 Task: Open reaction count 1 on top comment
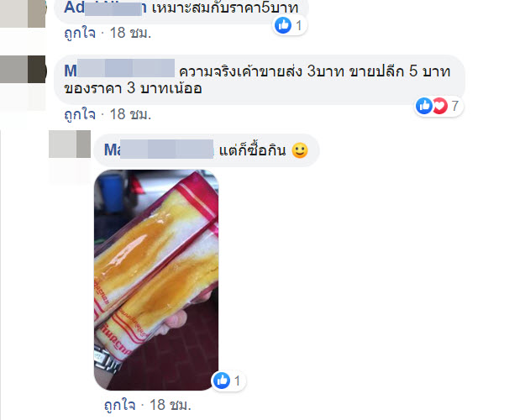(x=299, y=25)
